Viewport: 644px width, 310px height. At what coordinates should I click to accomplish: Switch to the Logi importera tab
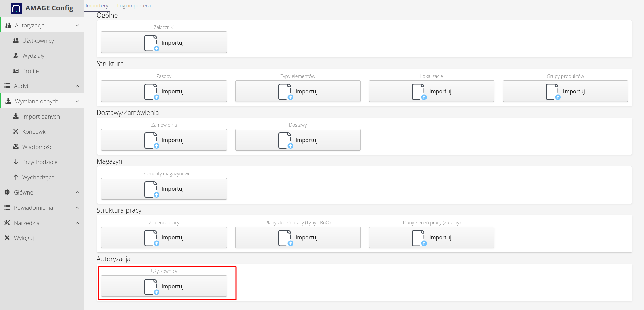point(134,6)
